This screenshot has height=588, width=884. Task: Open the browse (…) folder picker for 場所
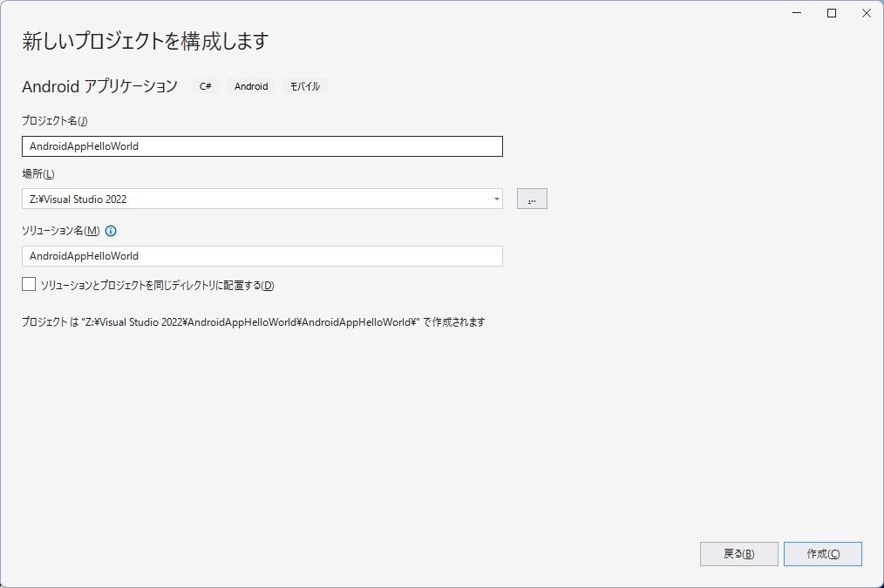(532, 199)
